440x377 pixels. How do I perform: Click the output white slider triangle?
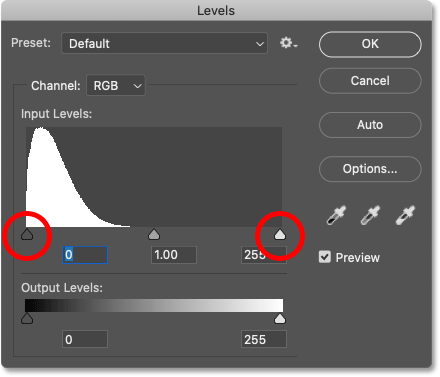280,318
